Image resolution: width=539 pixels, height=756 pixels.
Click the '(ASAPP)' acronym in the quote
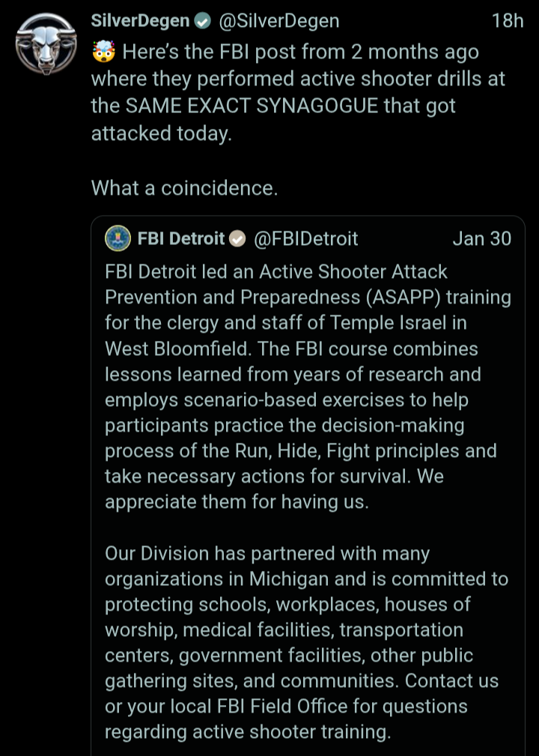[409, 297]
